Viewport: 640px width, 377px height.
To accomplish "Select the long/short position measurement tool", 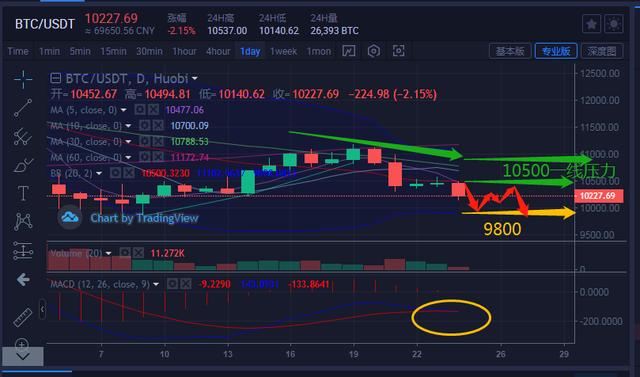I will pos(23,251).
